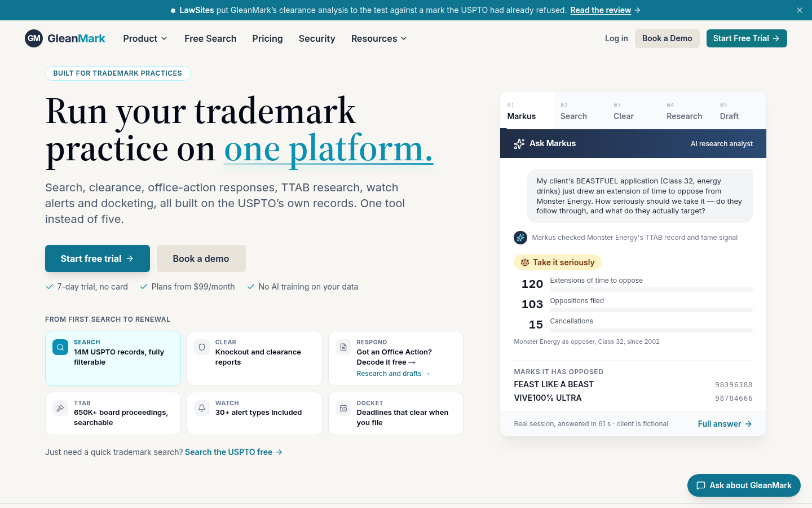The image size is (812, 508).
Task: Click the Built for Trademark Practices badge
Action: (118, 73)
